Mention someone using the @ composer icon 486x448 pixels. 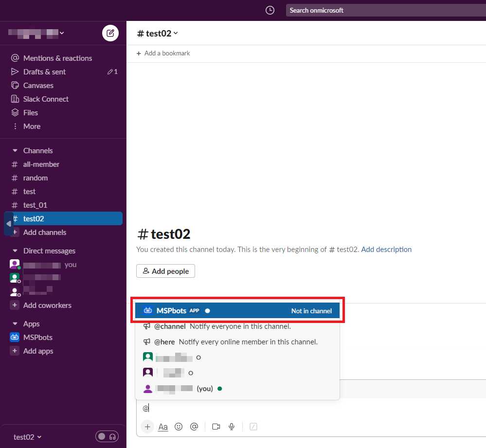pyautogui.click(x=194, y=427)
